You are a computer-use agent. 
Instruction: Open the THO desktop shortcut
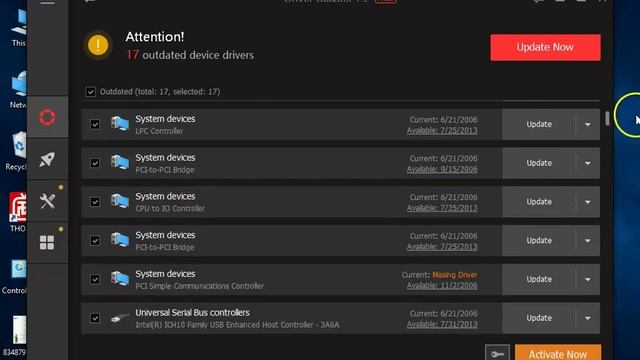18,212
